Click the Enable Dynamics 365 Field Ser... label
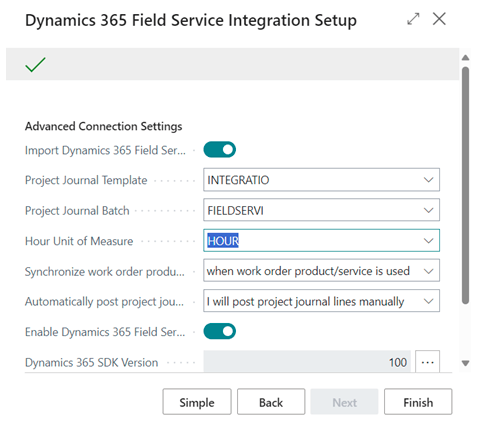The height and width of the screenshot is (425, 482). coord(105,332)
